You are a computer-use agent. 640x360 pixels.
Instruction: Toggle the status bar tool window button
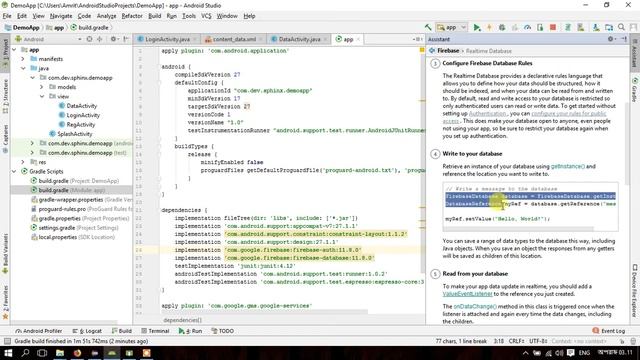7,341
